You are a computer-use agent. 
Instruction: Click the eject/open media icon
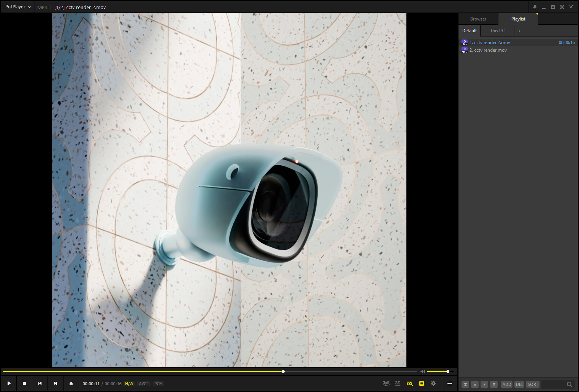pos(71,383)
